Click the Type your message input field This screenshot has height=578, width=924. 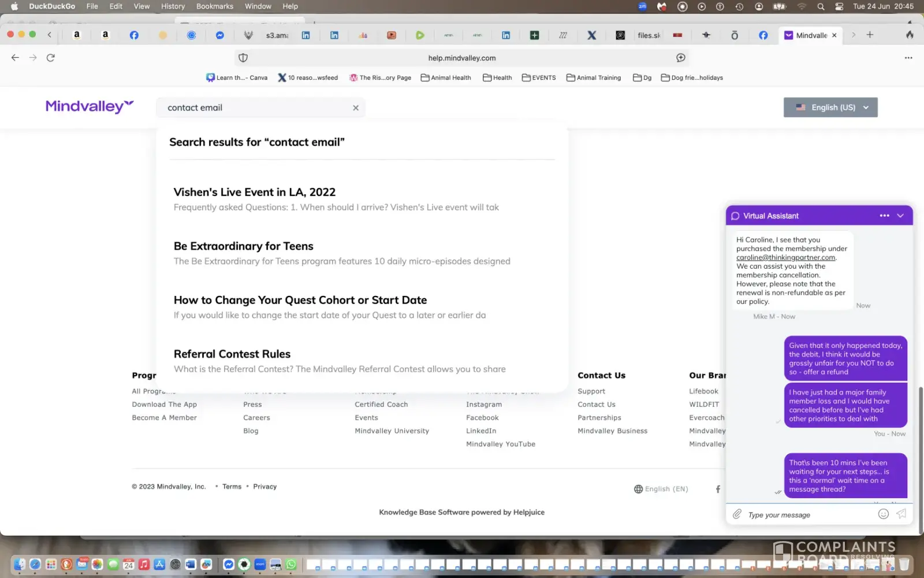pyautogui.click(x=808, y=514)
